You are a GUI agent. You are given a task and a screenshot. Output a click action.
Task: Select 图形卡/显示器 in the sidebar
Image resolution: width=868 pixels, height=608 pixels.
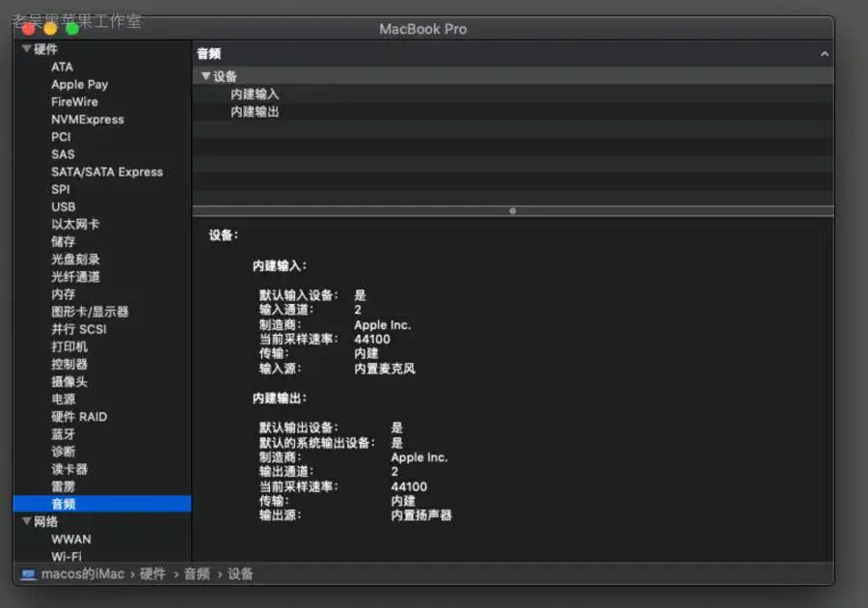point(90,312)
